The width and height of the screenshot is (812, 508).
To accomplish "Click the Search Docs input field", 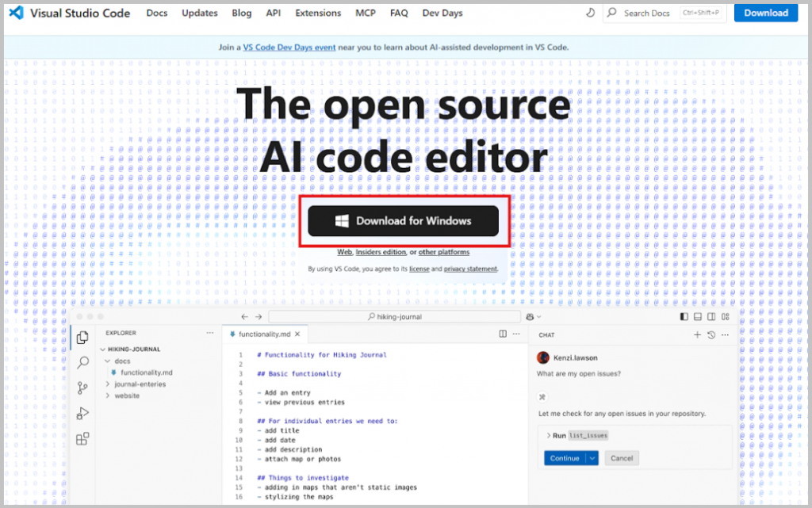I will click(664, 13).
